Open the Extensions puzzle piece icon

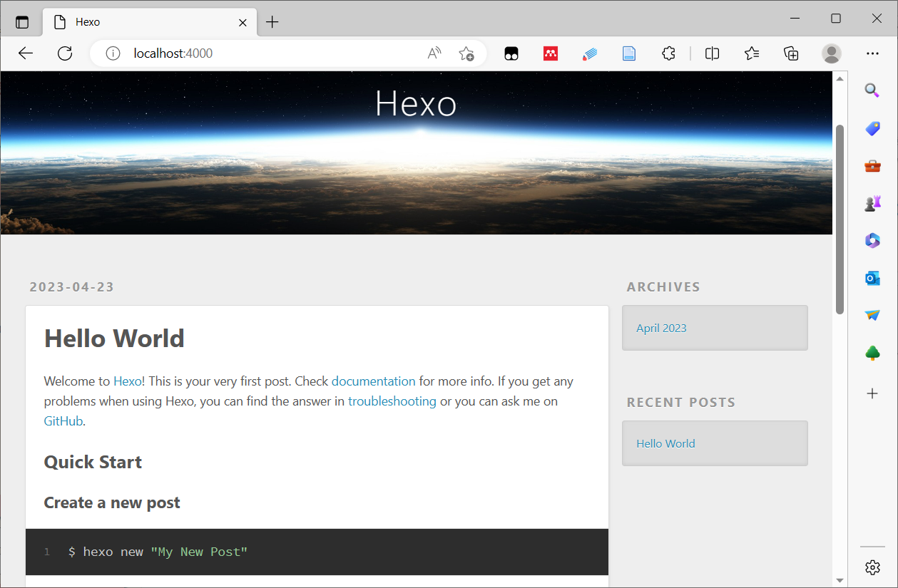pos(668,53)
